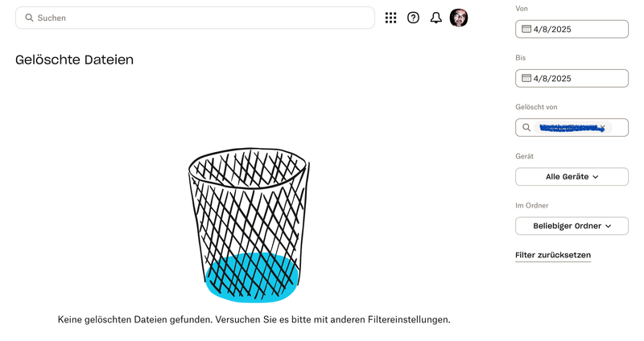Open the notifications bell
644x341 pixels.
tap(436, 18)
